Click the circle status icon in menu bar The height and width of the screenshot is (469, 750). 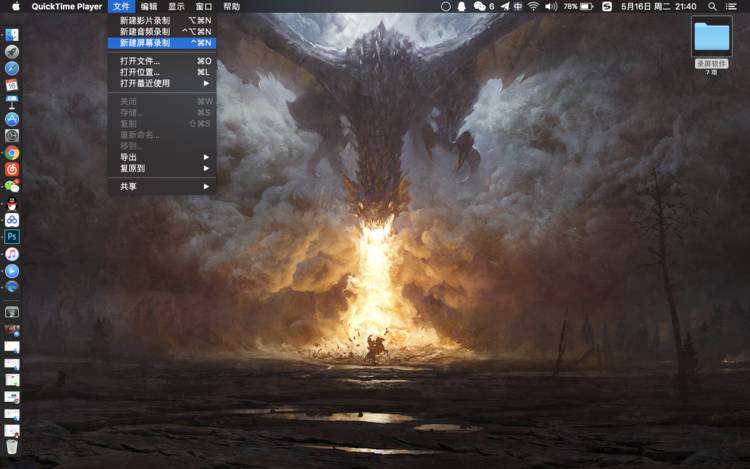[445, 7]
